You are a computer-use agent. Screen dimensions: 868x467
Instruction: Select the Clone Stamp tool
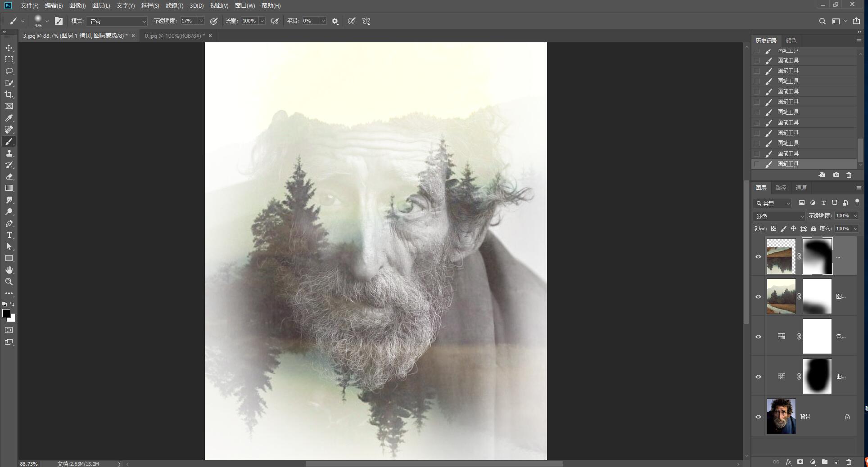[x=9, y=153]
